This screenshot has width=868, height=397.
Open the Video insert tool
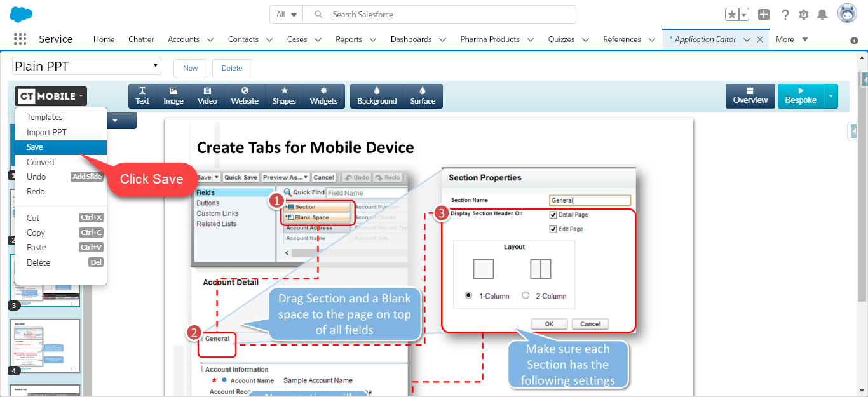pos(207,96)
